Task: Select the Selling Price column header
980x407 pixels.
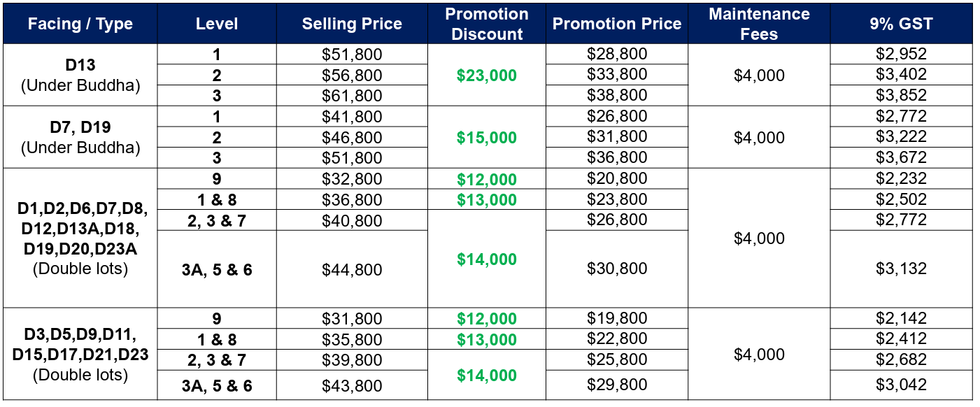Action: (x=352, y=24)
